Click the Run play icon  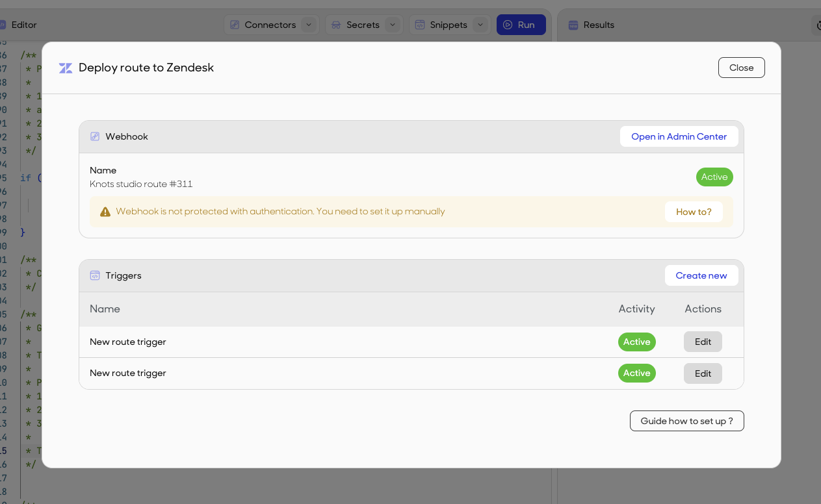508,25
